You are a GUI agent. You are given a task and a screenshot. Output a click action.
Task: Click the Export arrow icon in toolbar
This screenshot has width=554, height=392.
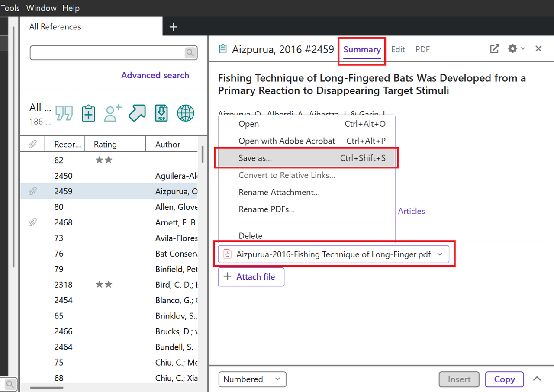pos(137,113)
